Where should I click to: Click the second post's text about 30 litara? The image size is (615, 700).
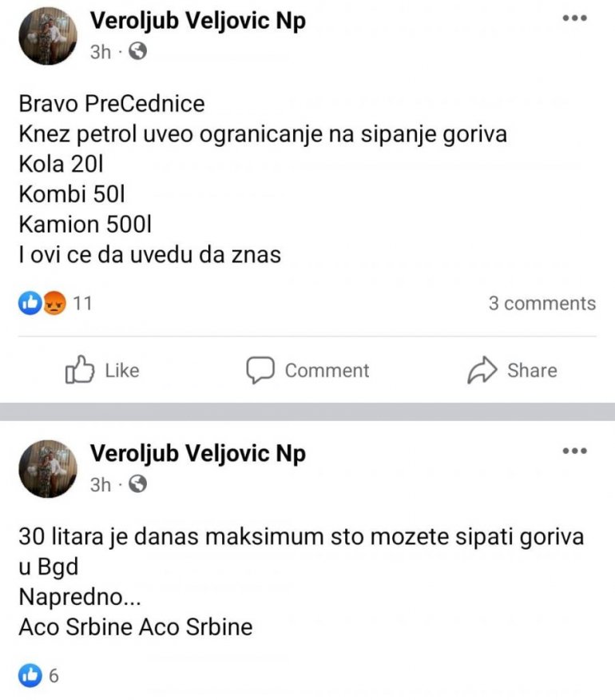300,536
